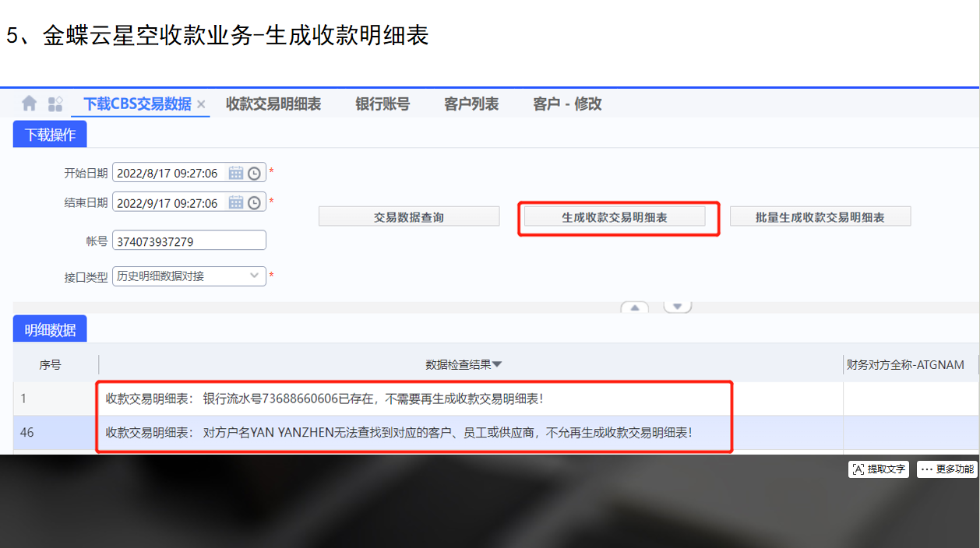Switch to the 收款交易明细表 tab

point(273,104)
